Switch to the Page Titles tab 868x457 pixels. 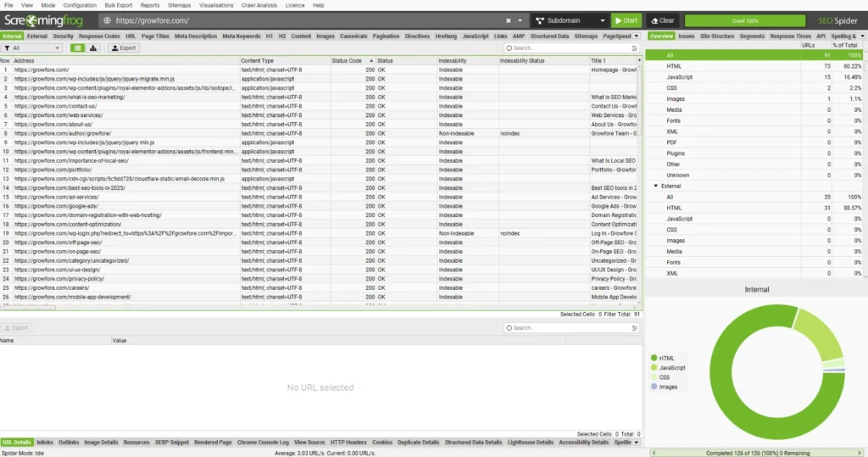point(155,36)
